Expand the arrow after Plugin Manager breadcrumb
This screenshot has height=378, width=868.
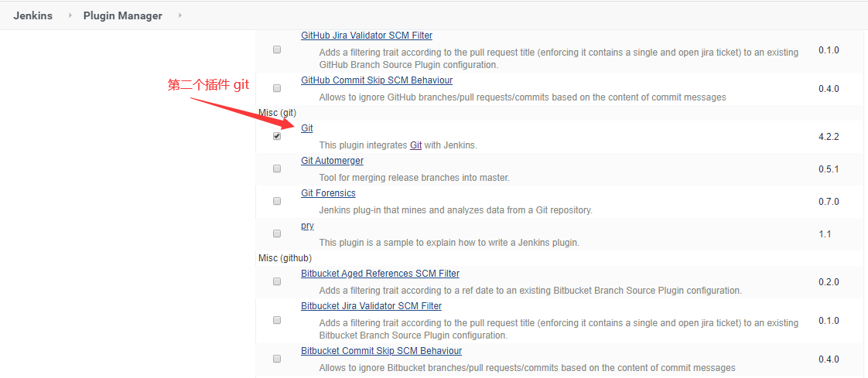tap(180, 15)
